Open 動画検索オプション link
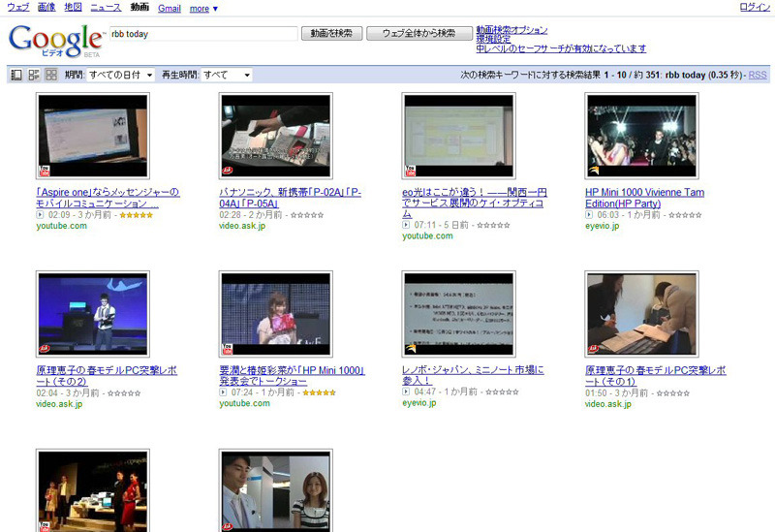Screen dimensions: 775x532 (511, 30)
